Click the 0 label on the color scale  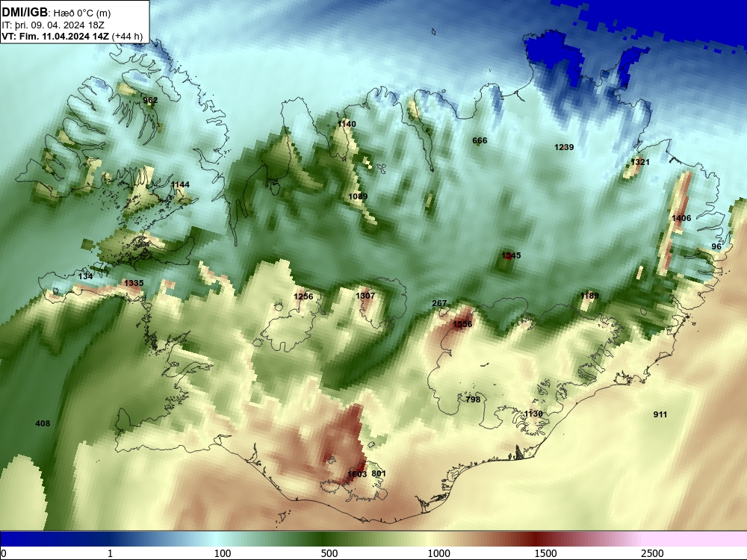pyautogui.click(x=3, y=553)
